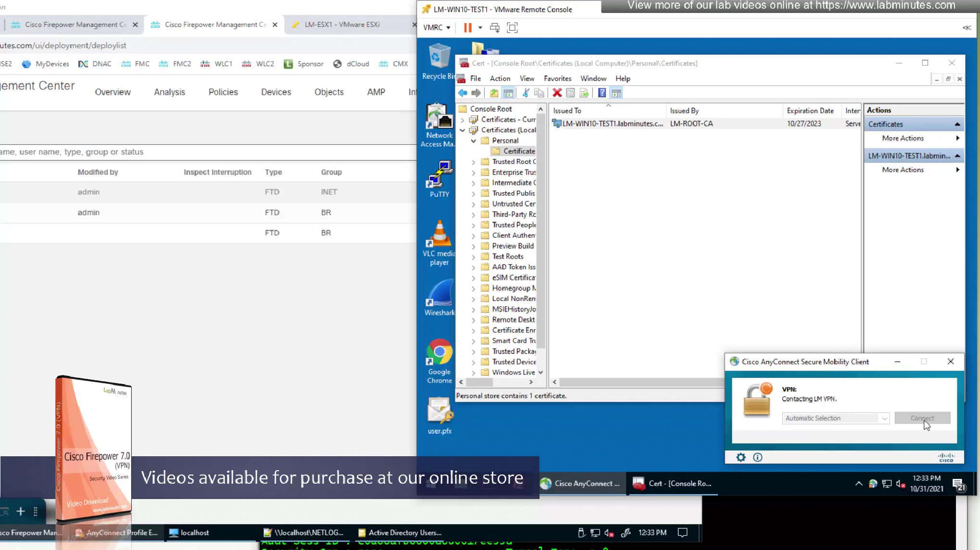Toggle Show/Hide Action Pane icon

(x=616, y=93)
